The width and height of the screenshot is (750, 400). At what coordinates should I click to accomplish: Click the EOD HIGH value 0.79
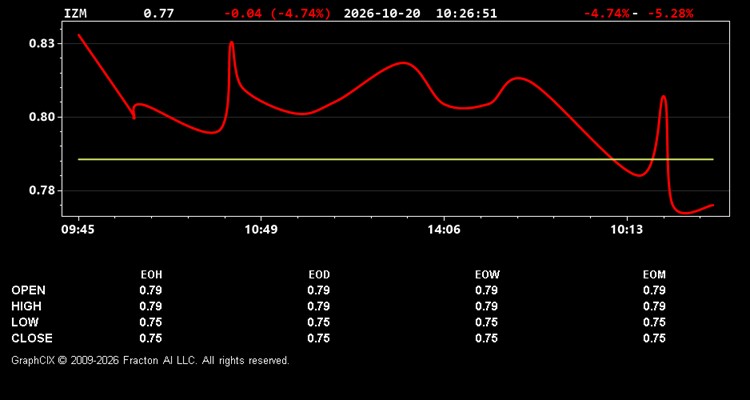pyautogui.click(x=319, y=306)
